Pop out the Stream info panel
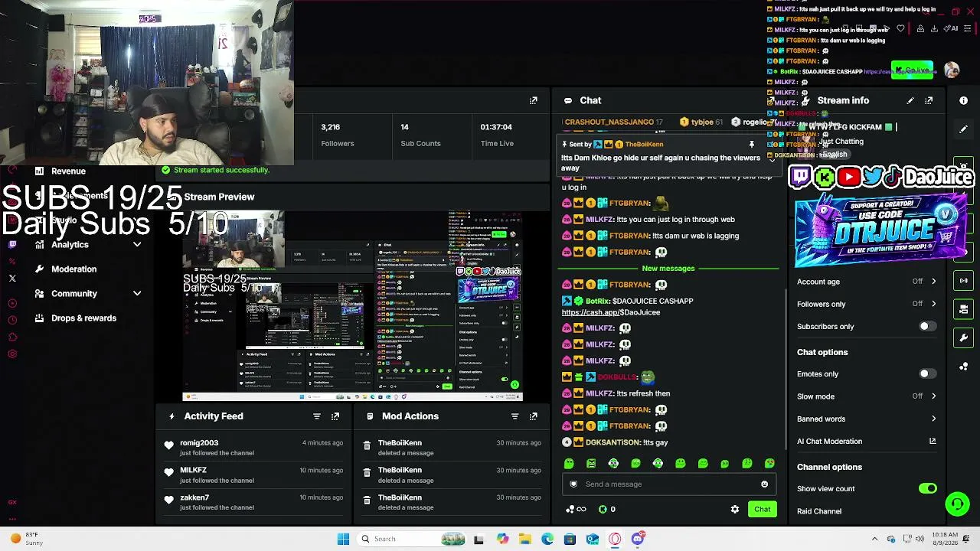The height and width of the screenshot is (551, 980). point(929,100)
